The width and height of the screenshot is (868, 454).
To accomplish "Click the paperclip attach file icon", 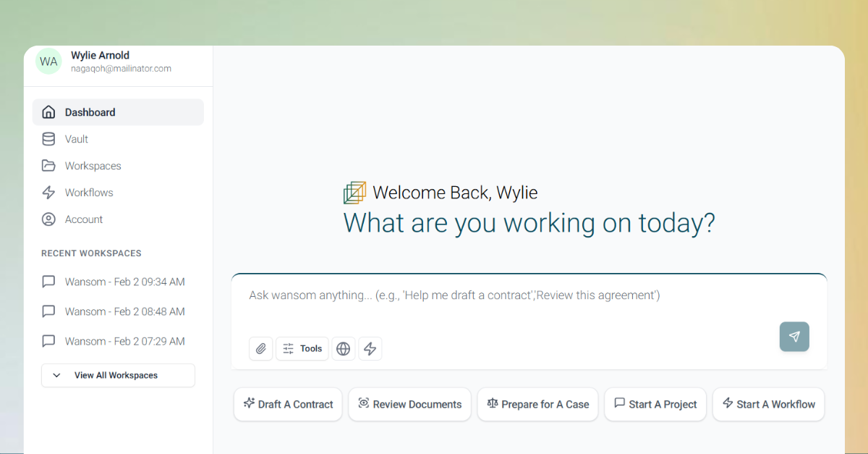I will (x=261, y=349).
